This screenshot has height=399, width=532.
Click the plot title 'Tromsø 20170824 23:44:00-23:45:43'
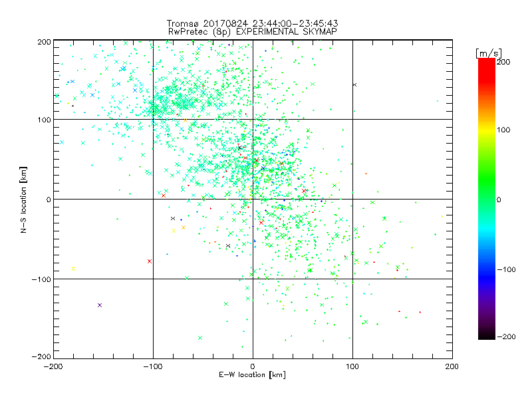pos(252,23)
